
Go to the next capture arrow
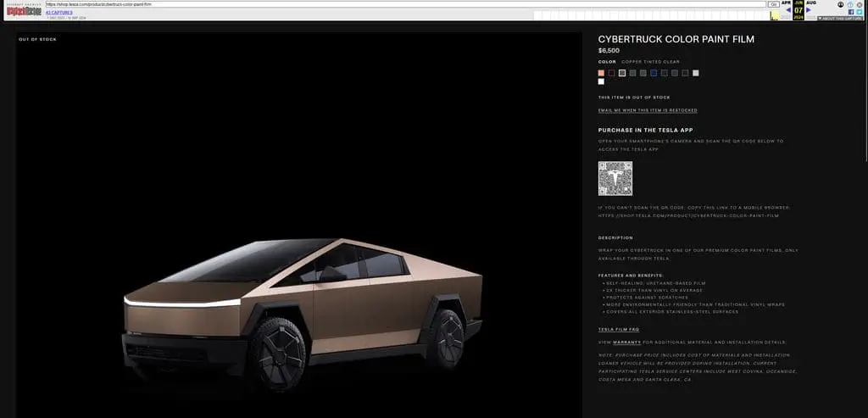pos(808,10)
